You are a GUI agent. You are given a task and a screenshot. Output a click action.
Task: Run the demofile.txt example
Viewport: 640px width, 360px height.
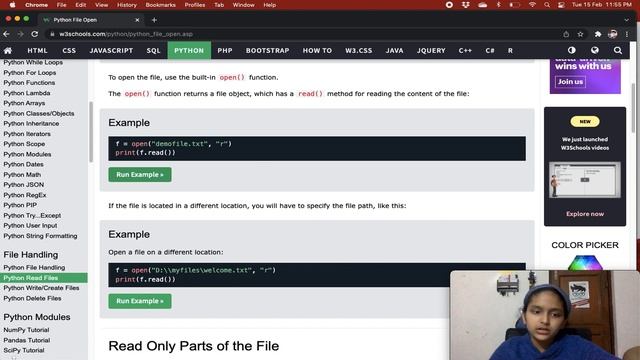tap(140, 175)
